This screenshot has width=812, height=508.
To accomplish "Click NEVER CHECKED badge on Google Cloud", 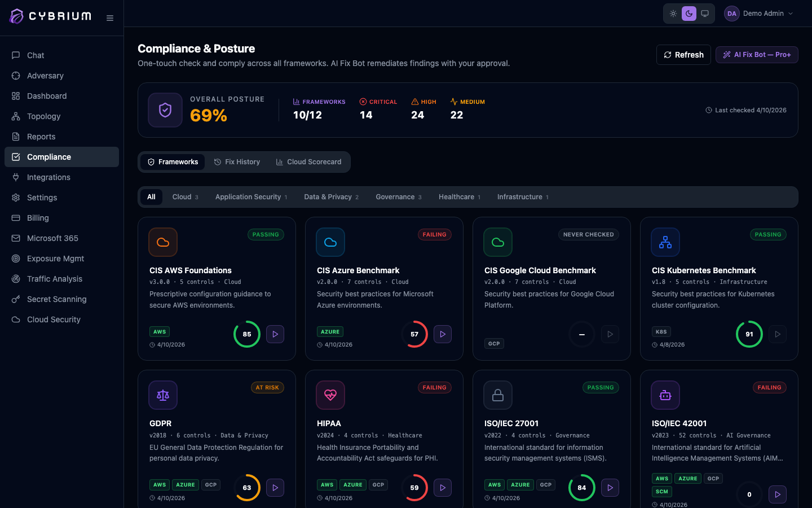I will pyautogui.click(x=589, y=235).
